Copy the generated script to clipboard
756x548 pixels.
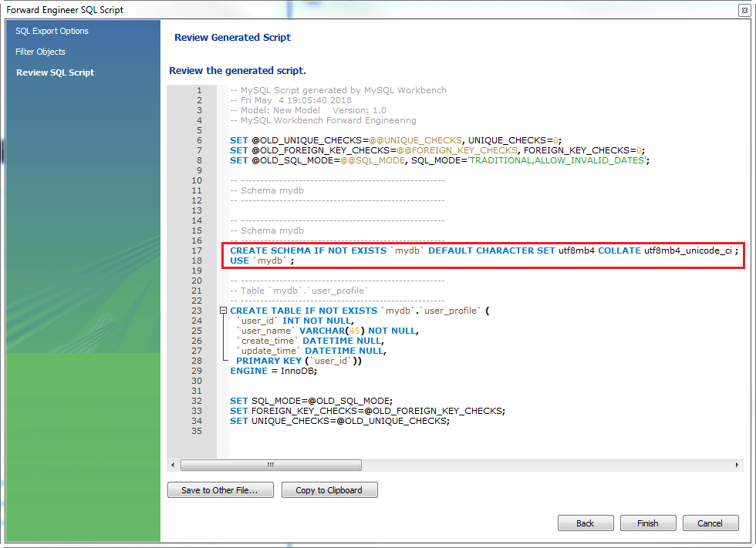(x=329, y=489)
